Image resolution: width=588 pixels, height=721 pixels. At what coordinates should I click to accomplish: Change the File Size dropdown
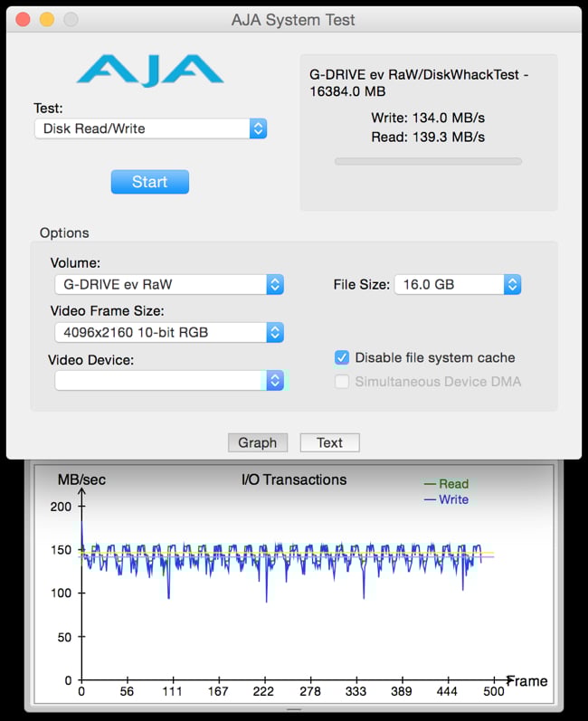(458, 284)
